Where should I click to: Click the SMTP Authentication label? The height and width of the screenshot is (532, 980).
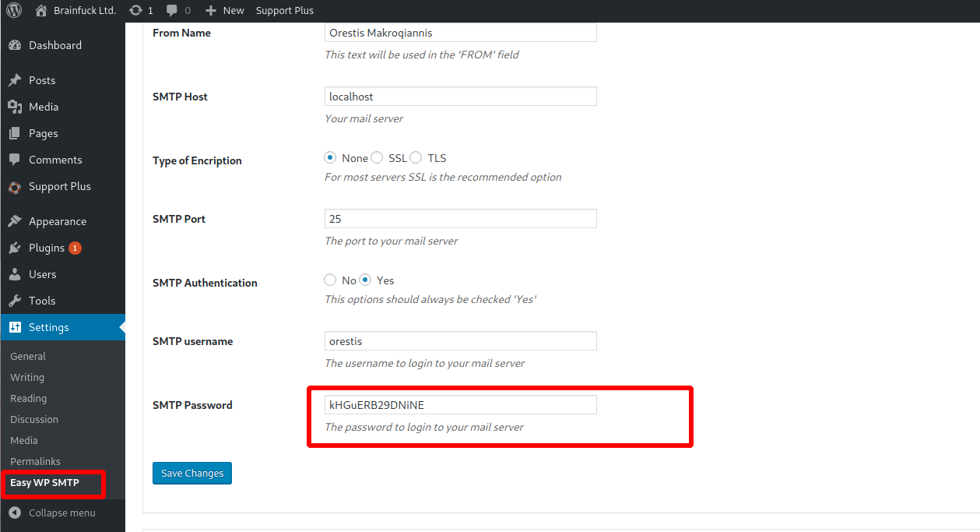pos(205,283)
